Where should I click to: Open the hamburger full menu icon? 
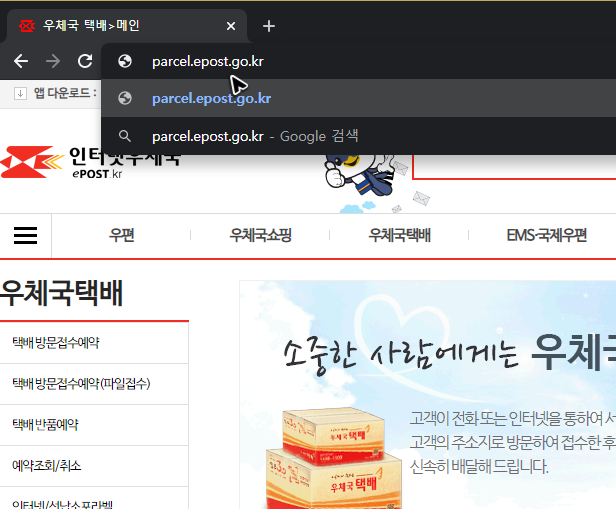[26, 235]
